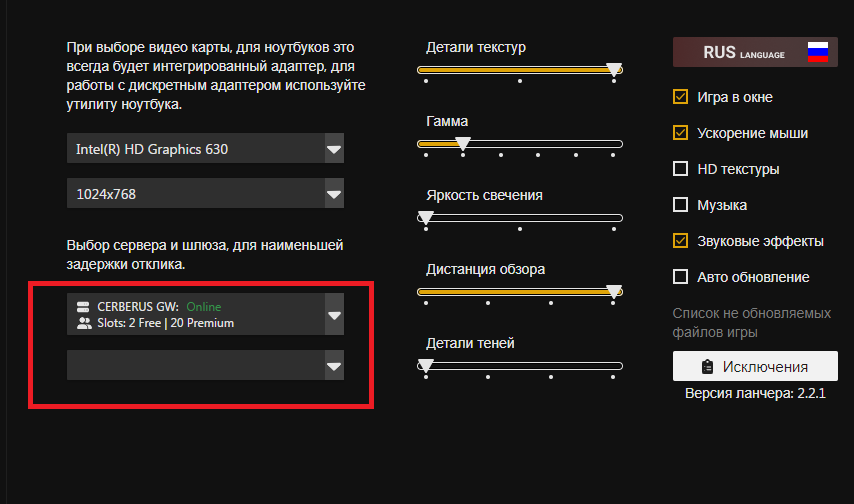Turn on Музыка checkbox

tap(681, 205)
